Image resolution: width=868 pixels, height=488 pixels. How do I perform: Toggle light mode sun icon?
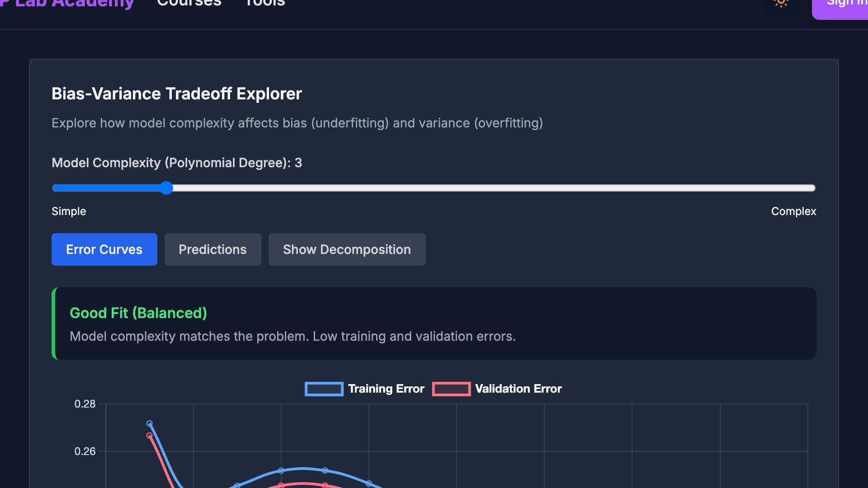781,2
